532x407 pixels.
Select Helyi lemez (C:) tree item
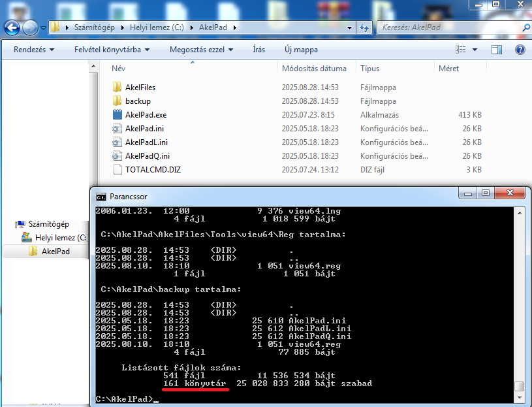pyautogui.click(x=61, y=238)
